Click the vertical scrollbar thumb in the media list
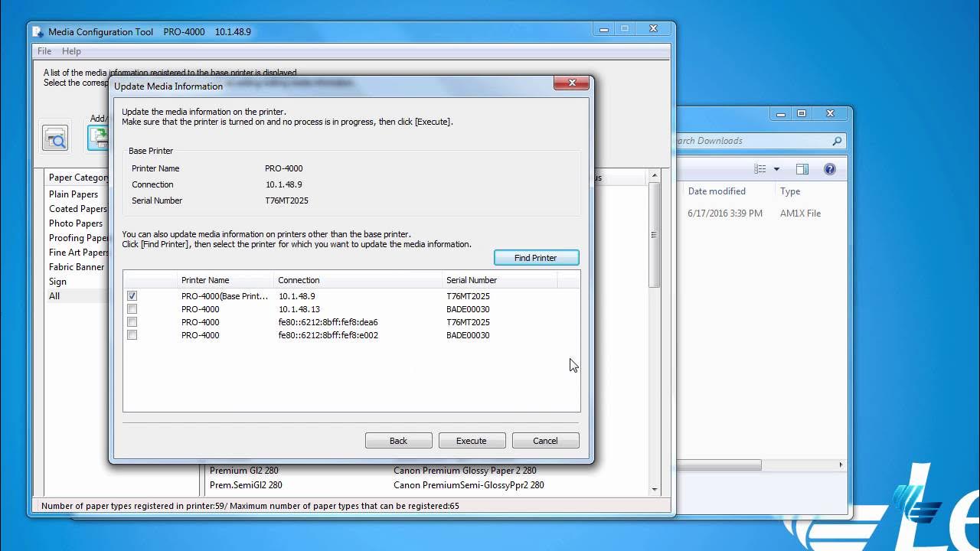980x551 pixels. coord(654,236)
